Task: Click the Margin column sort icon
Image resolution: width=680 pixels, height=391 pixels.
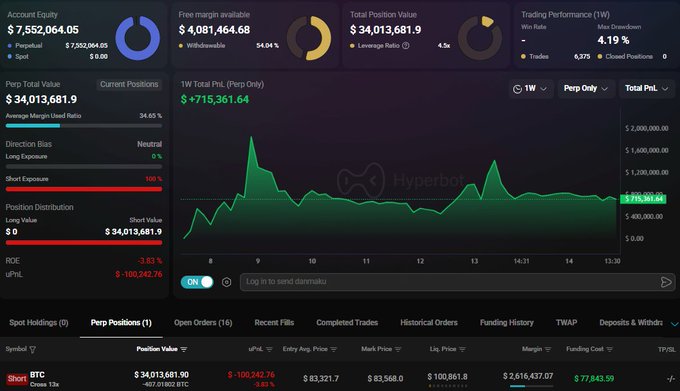Action: coord(548,349)
